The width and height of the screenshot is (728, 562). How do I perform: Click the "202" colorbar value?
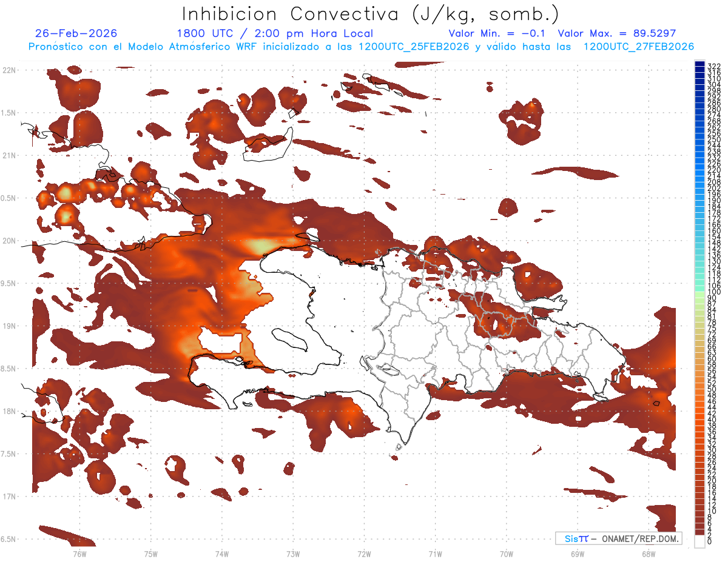coord(714,188)
